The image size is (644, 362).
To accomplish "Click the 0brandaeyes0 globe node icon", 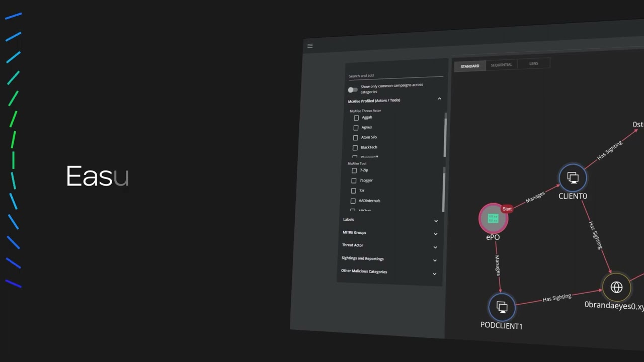I will point(616,287).
